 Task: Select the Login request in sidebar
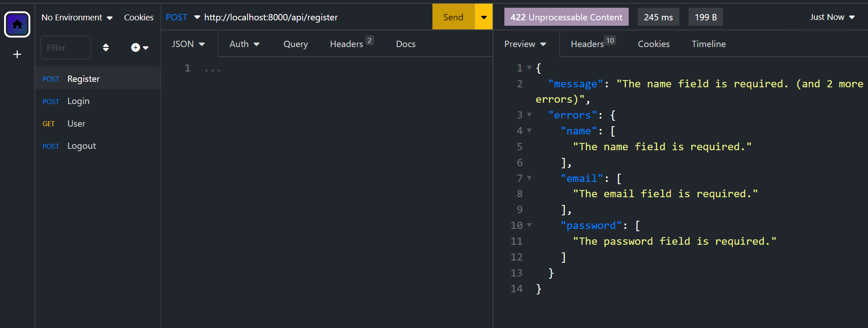tap(78, 101)
